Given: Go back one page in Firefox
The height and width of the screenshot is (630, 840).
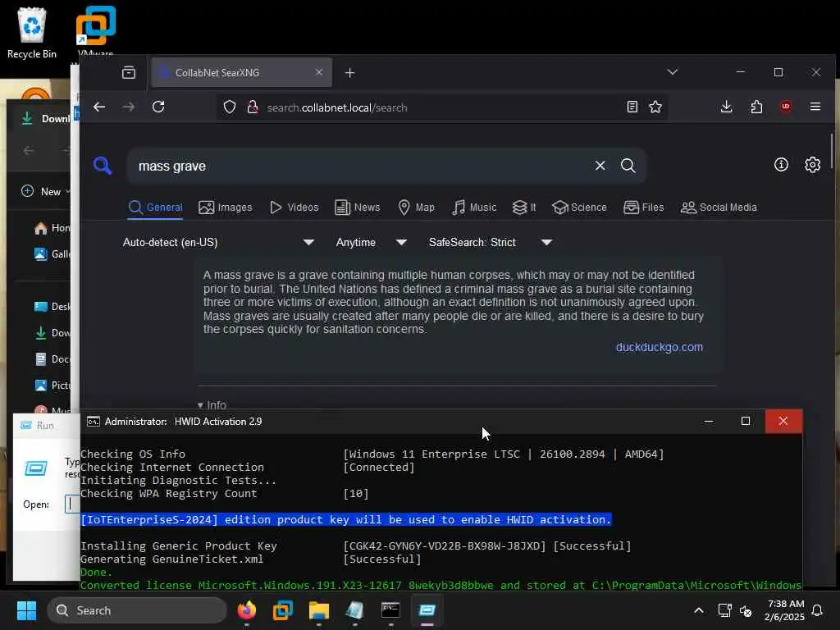Looking at the screenshot, I should click(x=99, y=107).
